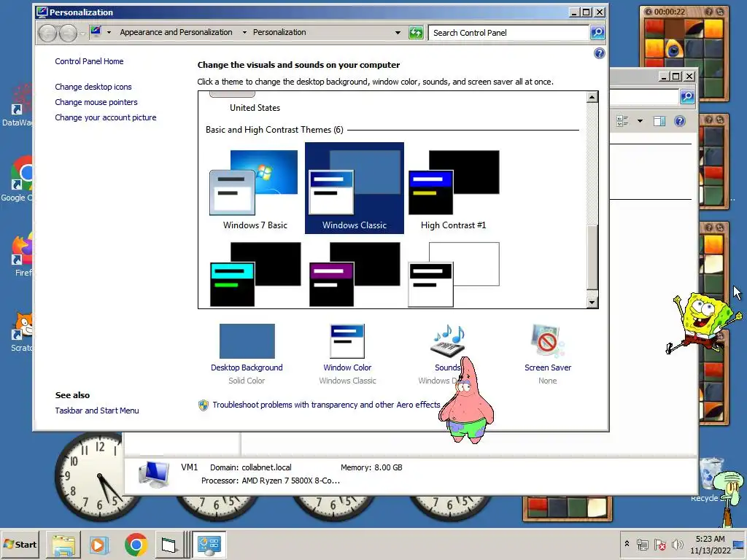Open the Sounds keyboard and notes icon
Screen dimensions: 747x560
[447, 341]
